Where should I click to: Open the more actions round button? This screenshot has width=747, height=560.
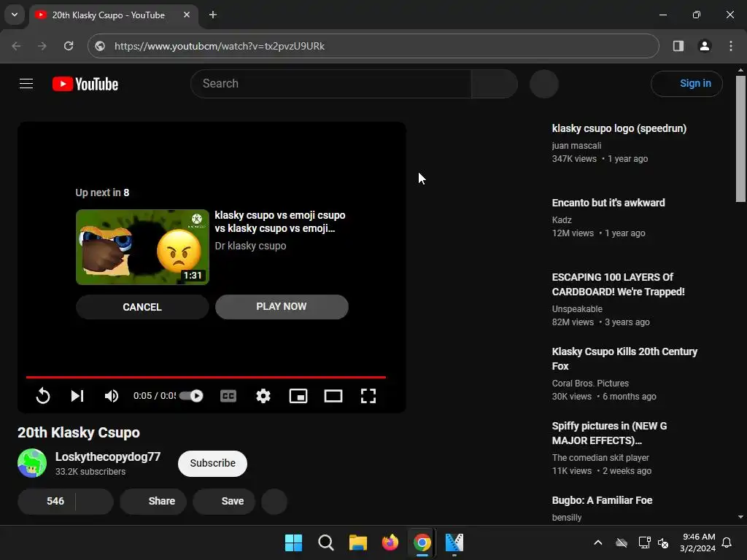pyautogui.click(x=274, y=502)
